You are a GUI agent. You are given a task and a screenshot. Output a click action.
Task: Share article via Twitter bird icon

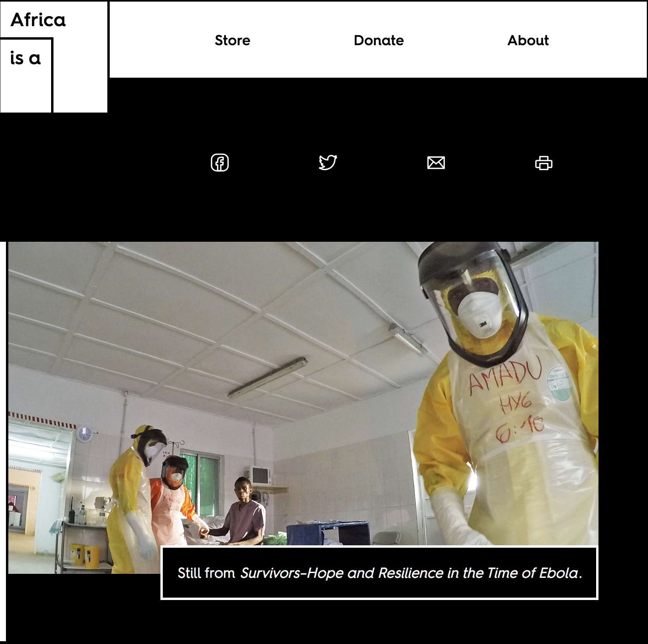click(328, 162)
